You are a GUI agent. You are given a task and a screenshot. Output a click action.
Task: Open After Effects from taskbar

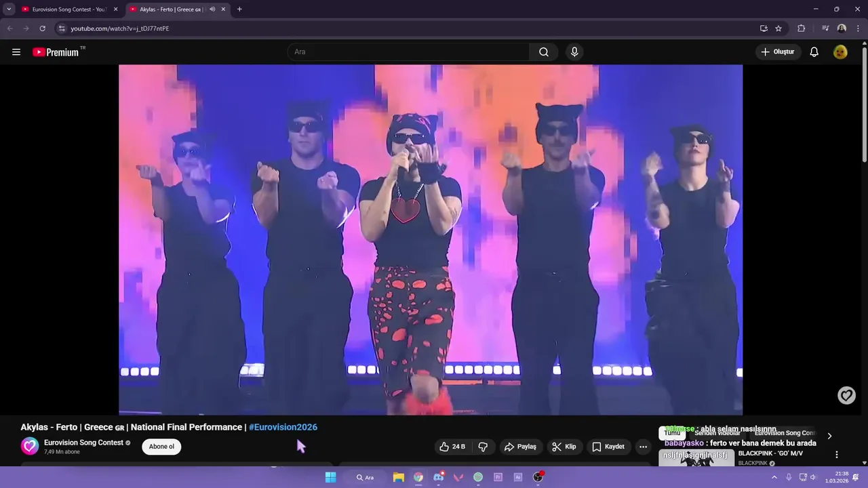(518, 477)
